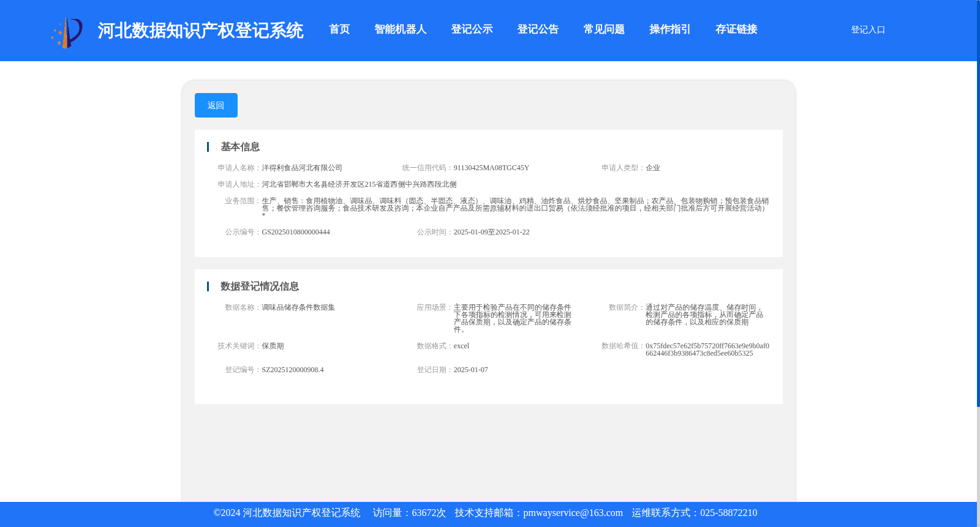
Task: Select credit code 91130425MA08TGC45Y
Action: pyautogui.click(x=491, y=168)
